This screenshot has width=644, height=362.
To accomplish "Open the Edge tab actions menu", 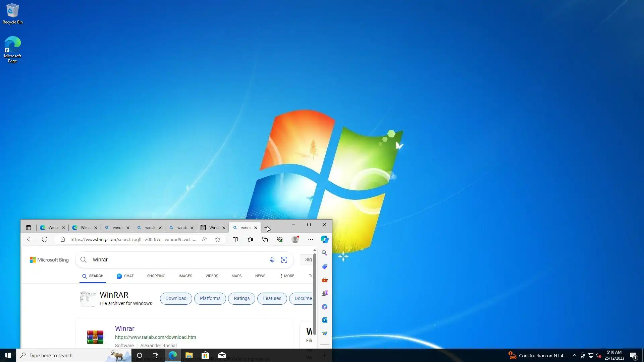I will pyautogui.click(x=29, y=228).
